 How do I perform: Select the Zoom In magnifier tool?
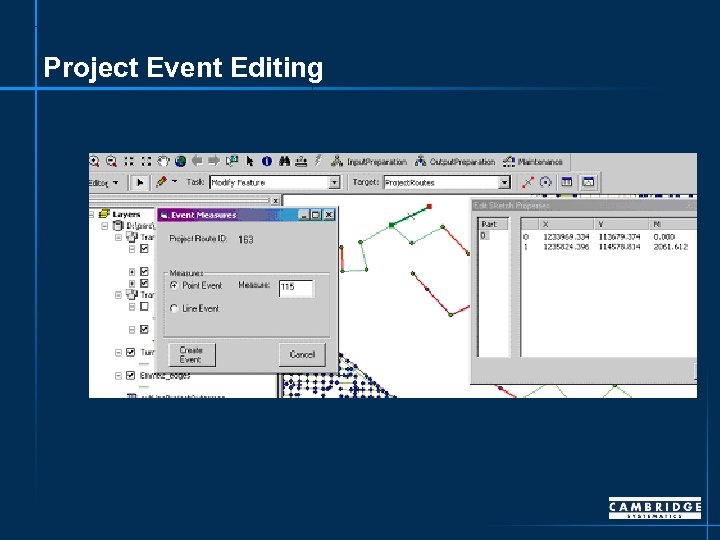coord(94,162)
